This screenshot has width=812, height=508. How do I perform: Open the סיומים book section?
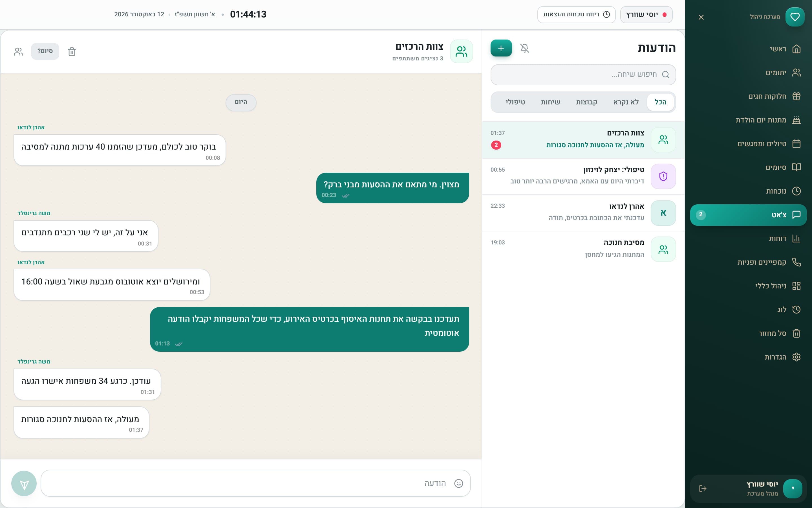coord(748,167)
